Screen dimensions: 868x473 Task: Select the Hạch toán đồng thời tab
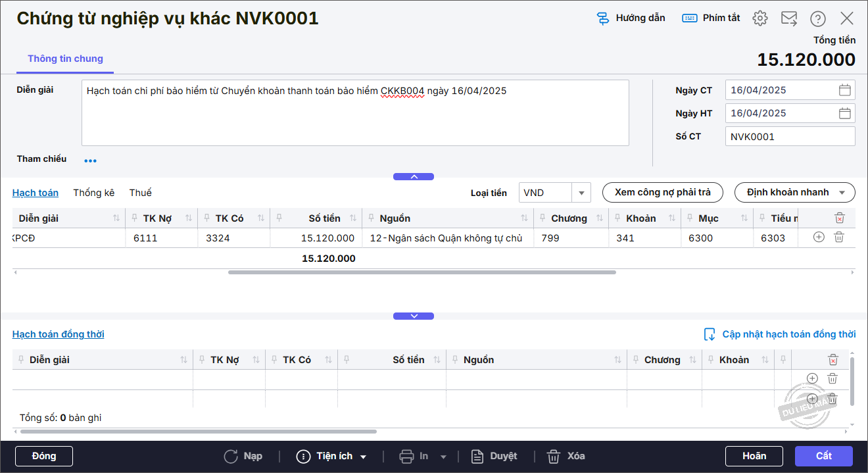coord(59,334)
